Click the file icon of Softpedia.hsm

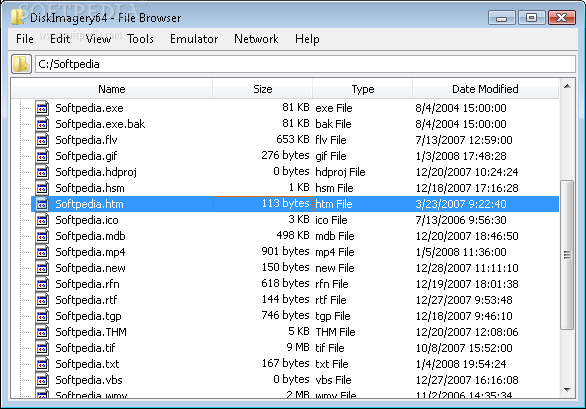tap(42, 188)
